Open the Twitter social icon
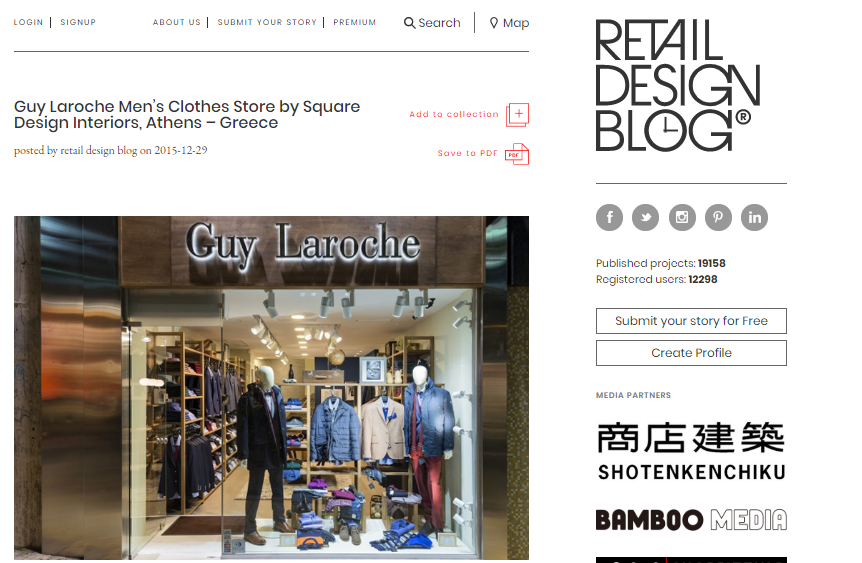 click(x=645, y=217)
